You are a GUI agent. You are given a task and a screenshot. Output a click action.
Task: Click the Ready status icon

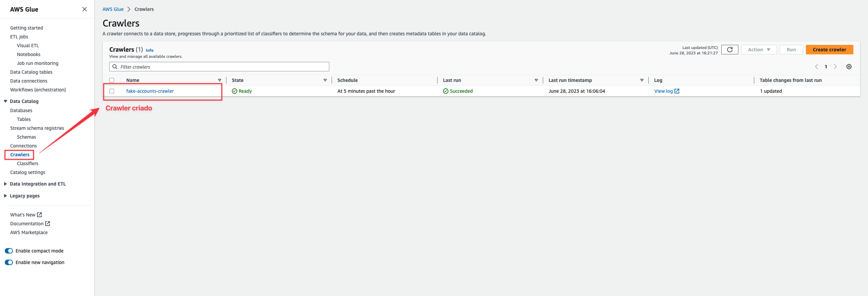click(x=234, y=91)
